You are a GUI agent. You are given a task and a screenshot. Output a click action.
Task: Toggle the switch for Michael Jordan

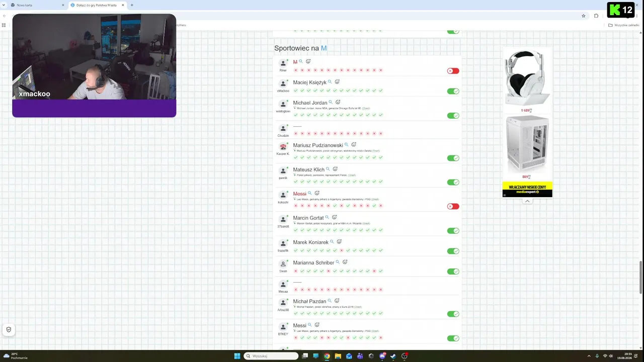(453, 116)
